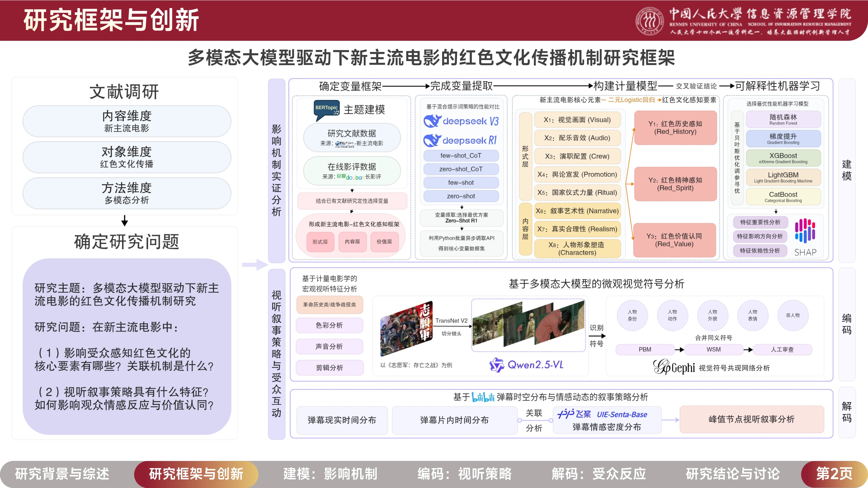Click the 人工审查 review step
The image size is (868, 488).
pyautogui.click(x=783, y=350)
